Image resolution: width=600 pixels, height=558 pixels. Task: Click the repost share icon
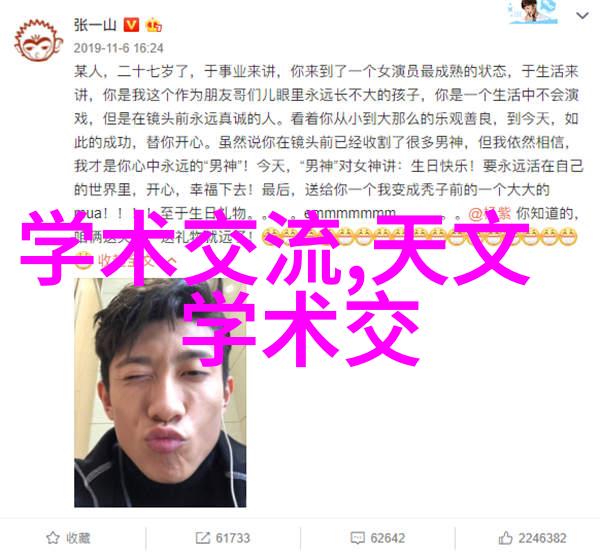202,538
